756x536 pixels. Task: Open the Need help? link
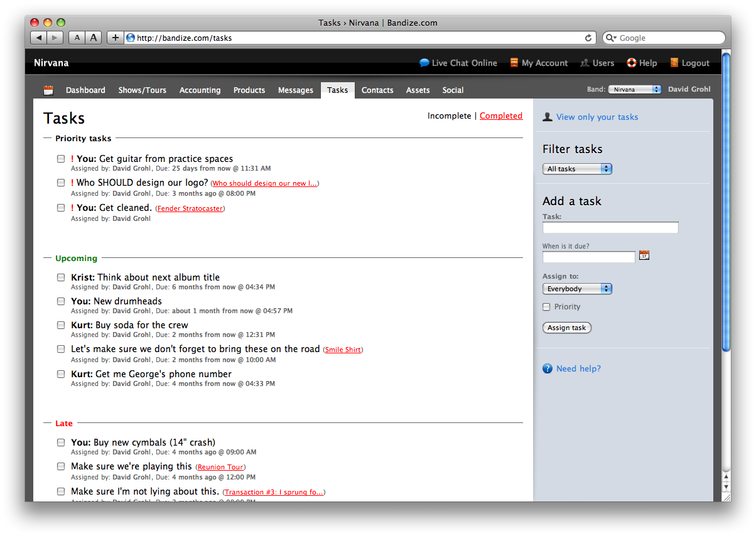(578, 368)
